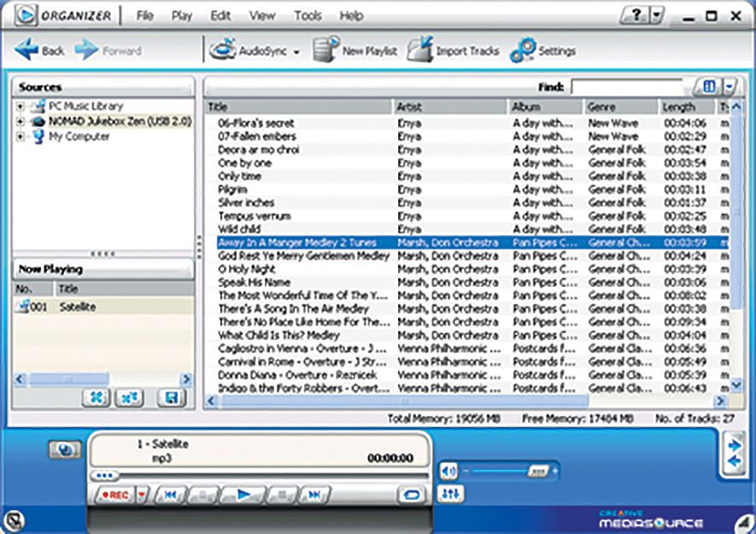Screen dimensions: 756x534
Task: Click the Organizer logo icon
Action: point(26,15)
